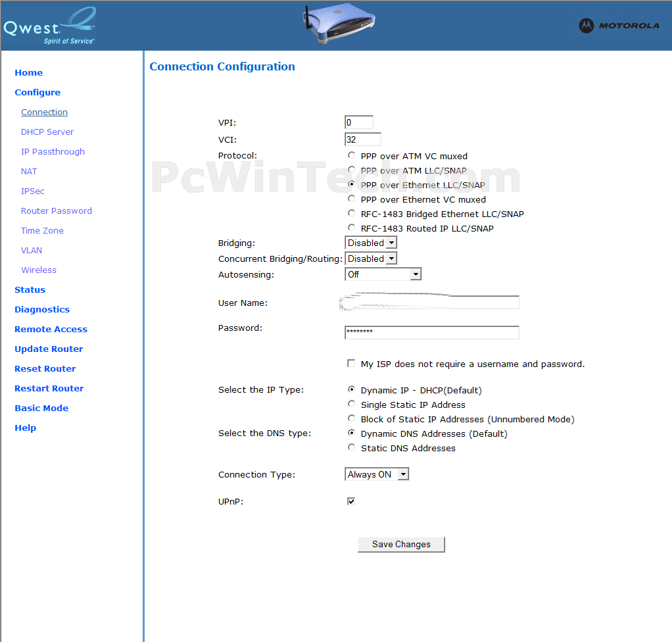Open the Reset Router menu page
672x642 pixels.
[45, 368]
